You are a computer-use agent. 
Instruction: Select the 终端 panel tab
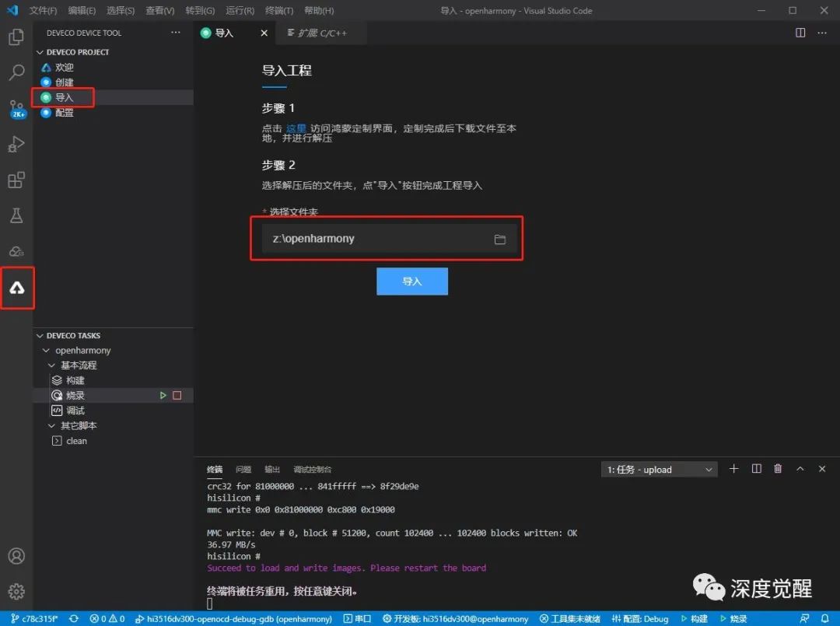pyautogui.click(x=215, y=469)
